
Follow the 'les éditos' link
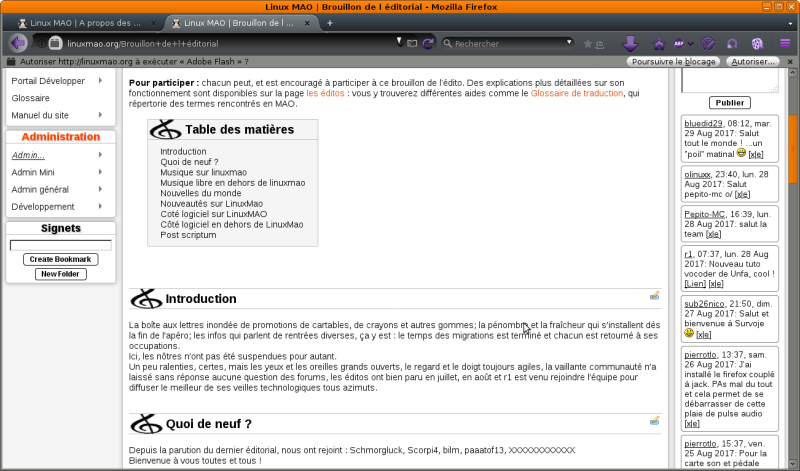325,93
